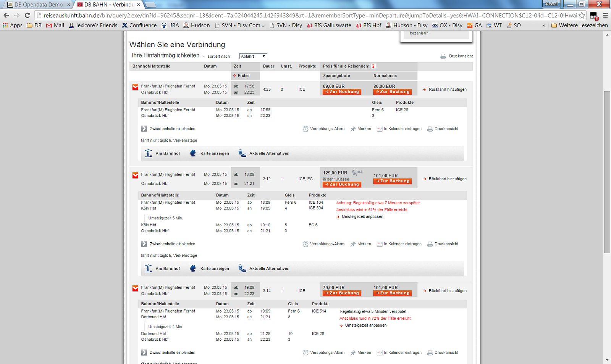Book the 129,00 EUR first class offer
Viewport: 611px width, 364px height.
click(342, 184)
